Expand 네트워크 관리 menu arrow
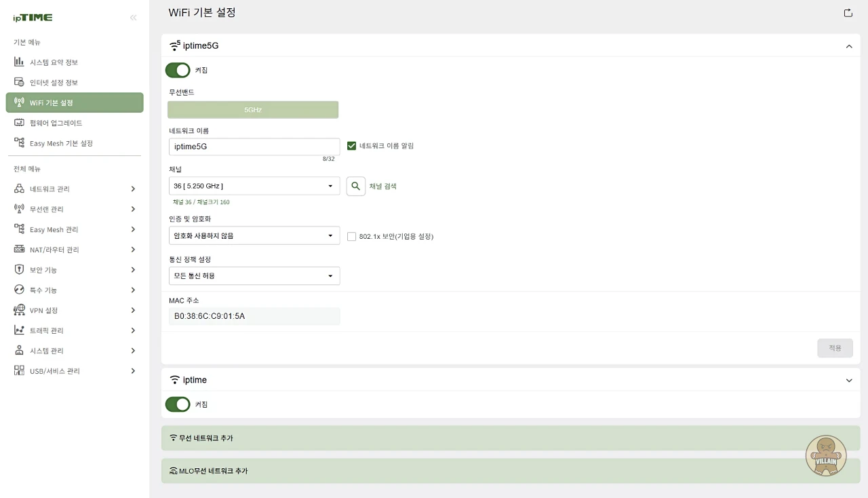868x498 pixels. (x=133, y=189)
